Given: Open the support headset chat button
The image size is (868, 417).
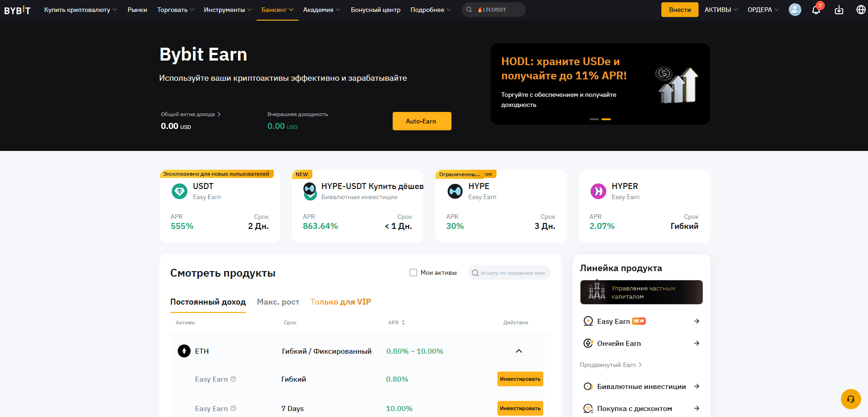Looking at the screenshot, I should pyautogui.click(x=851, y=399).
